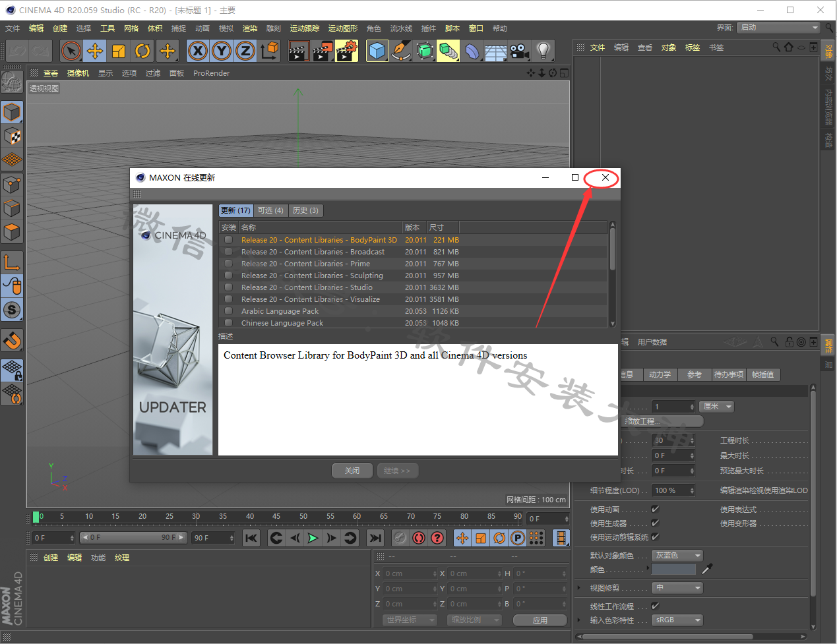Open the spline Pen tool
The image size is (837, 644).
(401, 51)
